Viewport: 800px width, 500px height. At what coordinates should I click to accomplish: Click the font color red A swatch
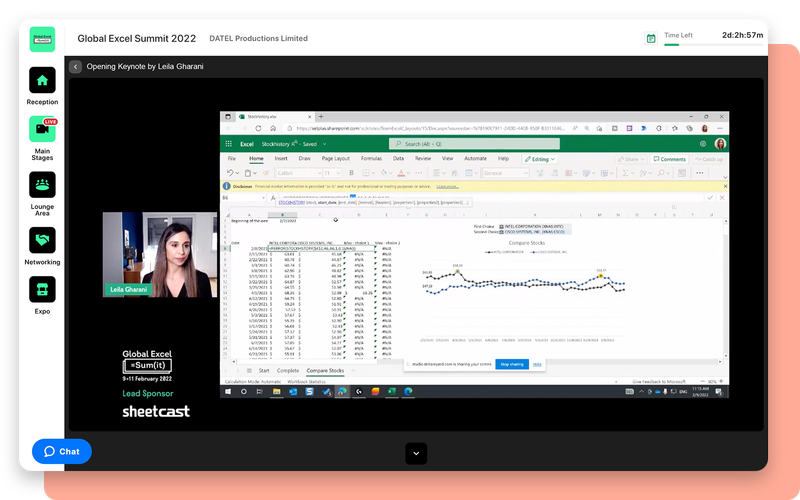[x=401, y=173]
